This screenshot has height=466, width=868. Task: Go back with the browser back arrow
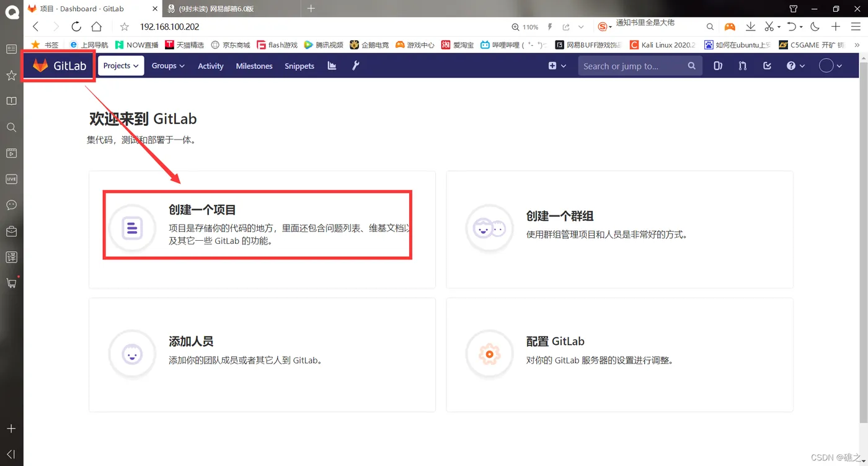pos(35,27)
